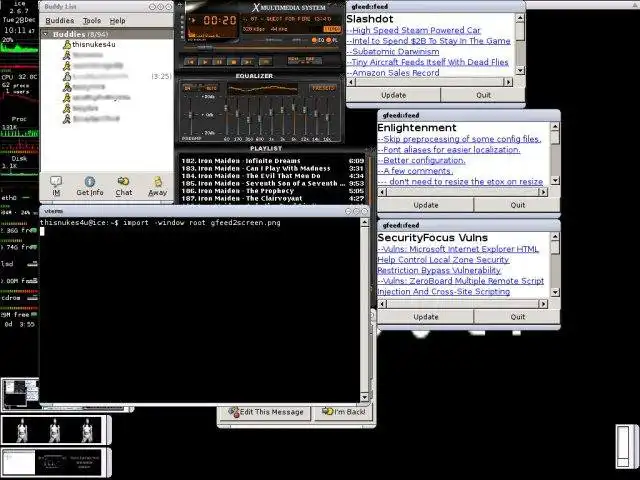
Task: Toggle the EQ window button in XMMS
Action: click(317, 40)
